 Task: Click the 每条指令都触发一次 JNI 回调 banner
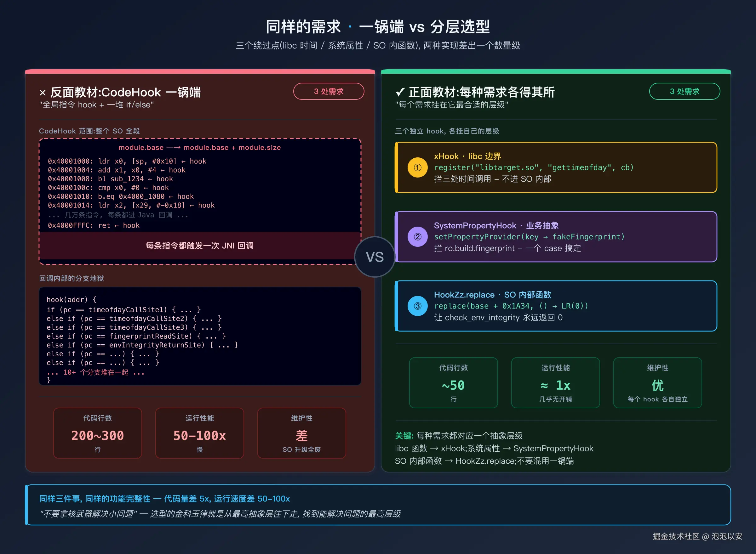200,246
